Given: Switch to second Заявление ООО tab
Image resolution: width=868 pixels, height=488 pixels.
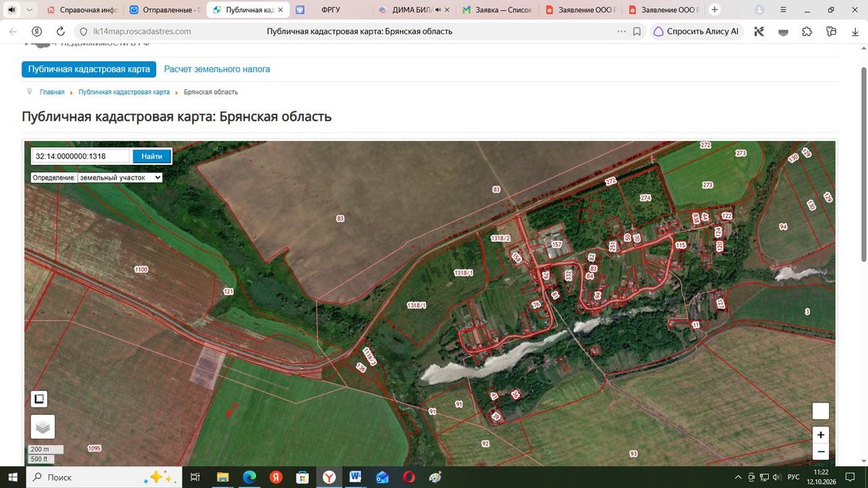Looking at the screenshot, I should tap(664, 10).
